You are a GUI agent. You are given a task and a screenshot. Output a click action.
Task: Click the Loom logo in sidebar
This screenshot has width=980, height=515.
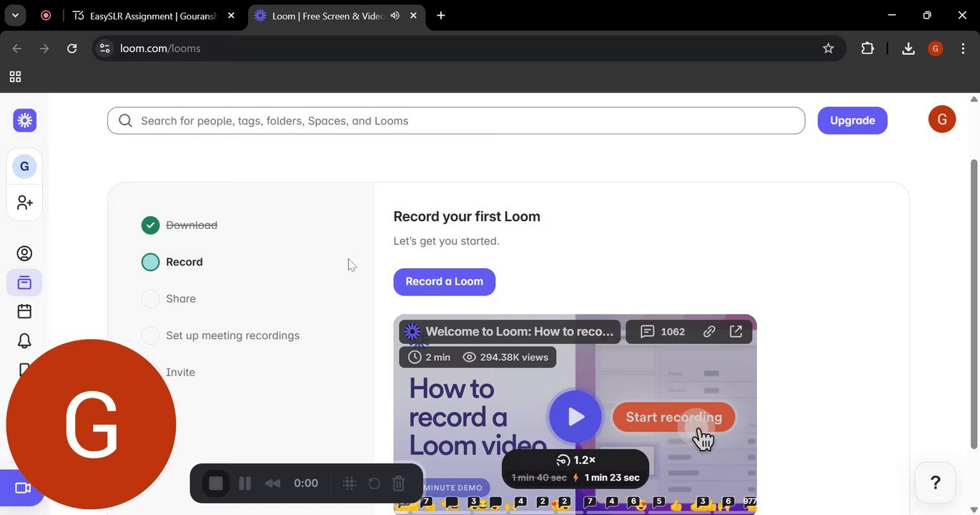point(24,120)
